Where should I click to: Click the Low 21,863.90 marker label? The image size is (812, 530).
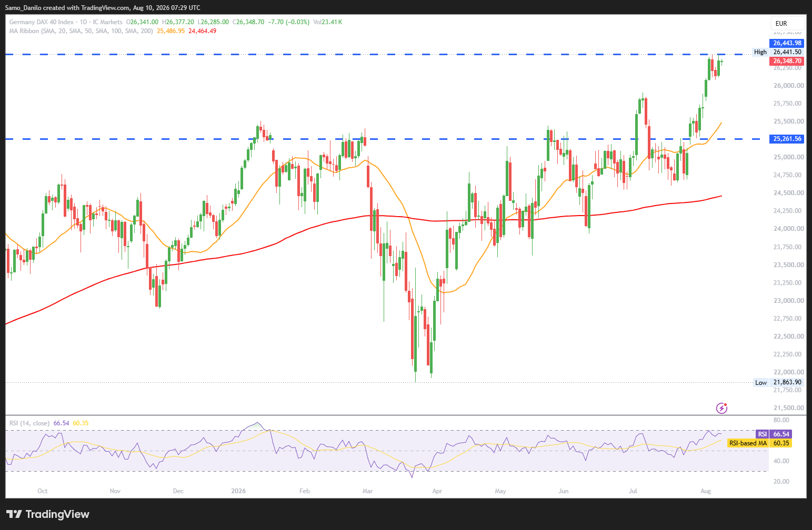(778, 382)
